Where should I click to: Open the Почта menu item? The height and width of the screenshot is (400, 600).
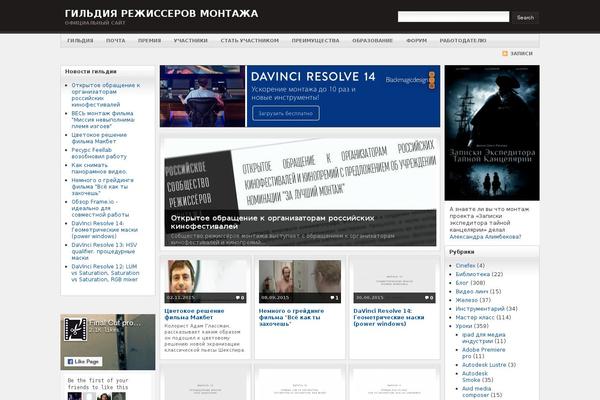click(116, 41)
